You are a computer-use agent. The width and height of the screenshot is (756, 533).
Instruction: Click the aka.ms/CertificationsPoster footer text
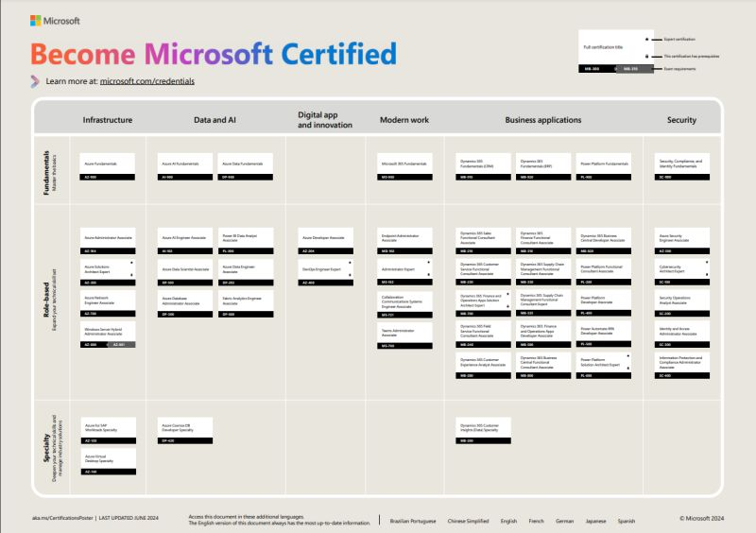pyautogui.click(x=62, y=518)
